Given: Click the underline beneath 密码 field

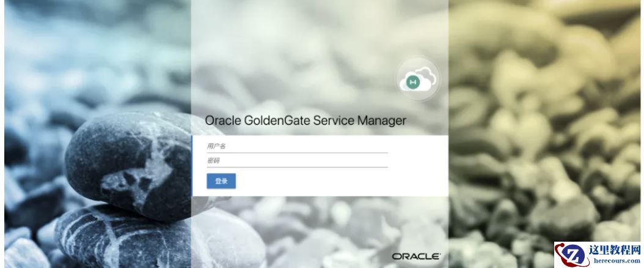Looking at the screenshot, I should [x=297, y=167].
